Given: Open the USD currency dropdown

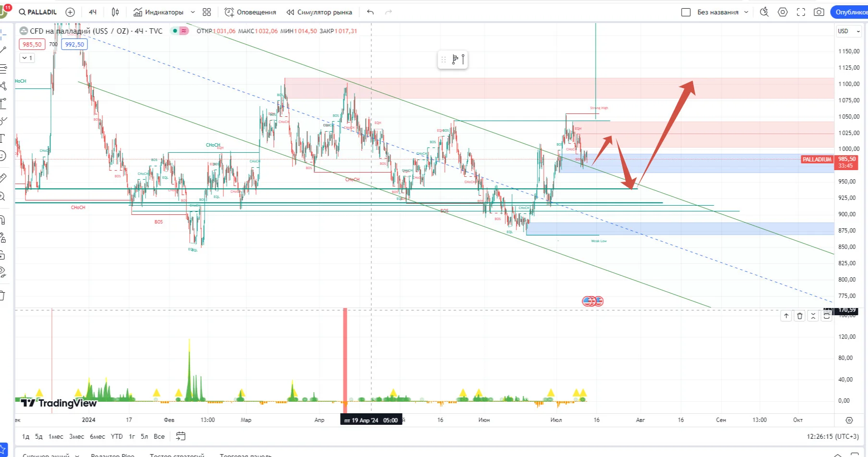Looking at the screenshot, I should point(849,31).
